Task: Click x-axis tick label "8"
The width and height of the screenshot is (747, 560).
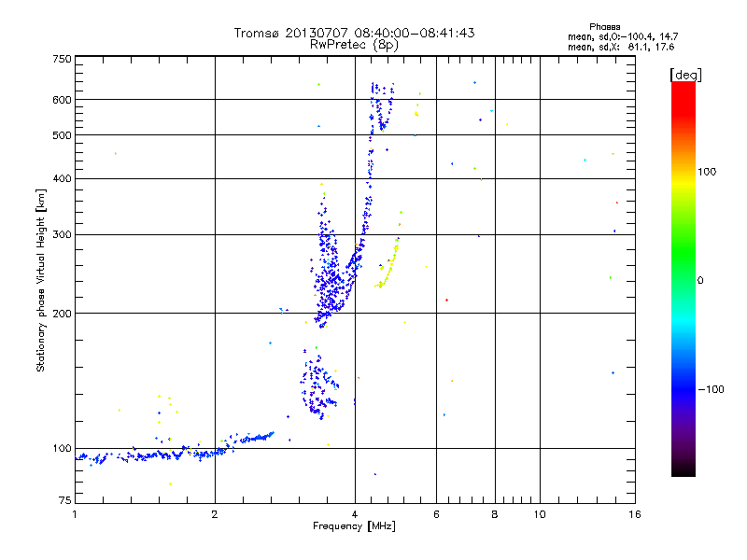Action: pos(495,514)
